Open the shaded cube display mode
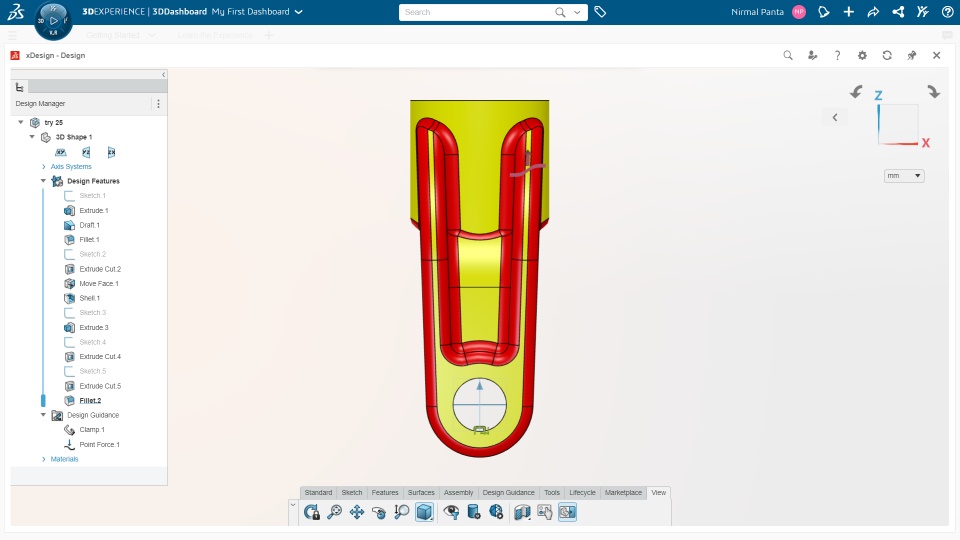Image resolution: width=960 pixels, height=540 pixels. (x=424, y=512)
